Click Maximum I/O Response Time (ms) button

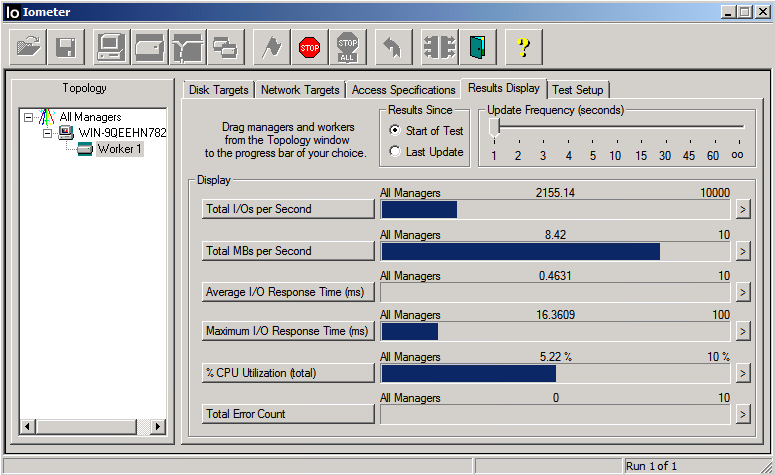coord(288,331)
